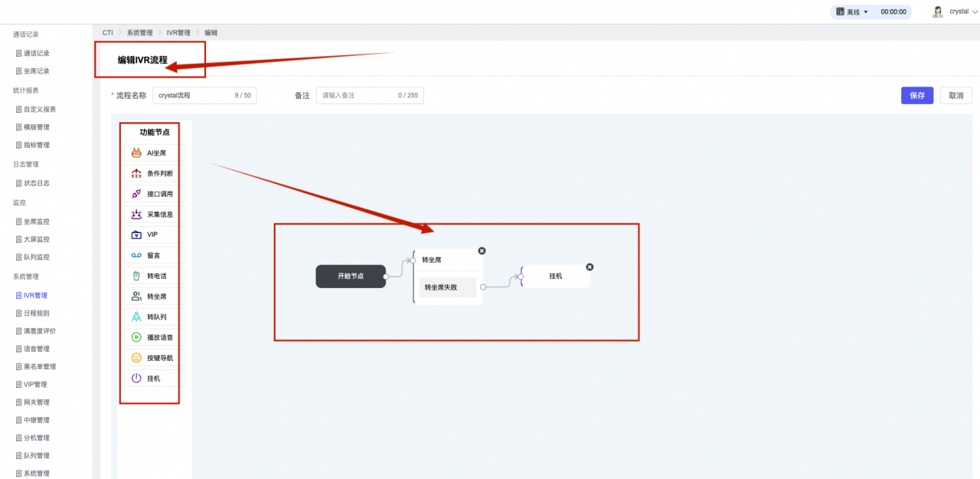This screenshot has width=980, height=479.
Task: Open 指标管理 in the sidebar
Action: 36,145
